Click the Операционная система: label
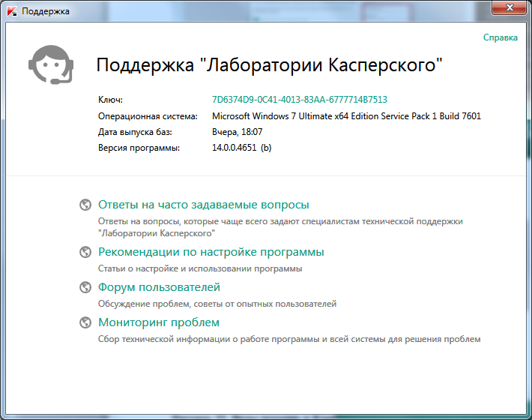This screenshot has height=420, width=532. point(148,116)
